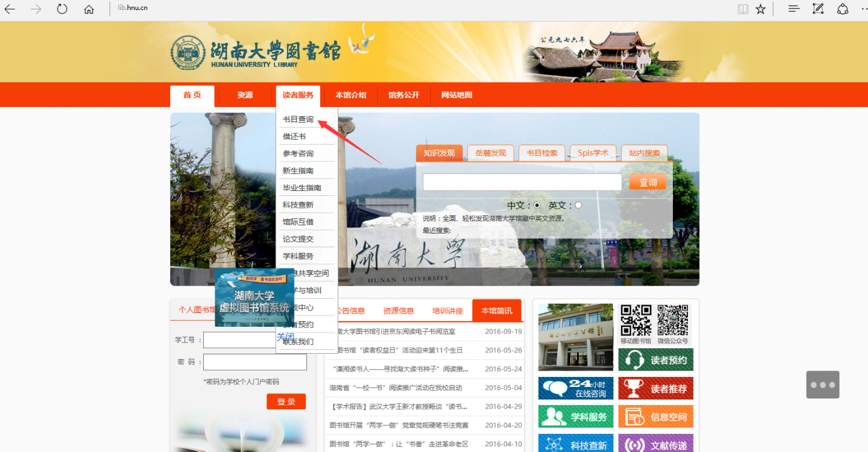
Task: Open the browser hub menu icon
Action: coord(794,9)
